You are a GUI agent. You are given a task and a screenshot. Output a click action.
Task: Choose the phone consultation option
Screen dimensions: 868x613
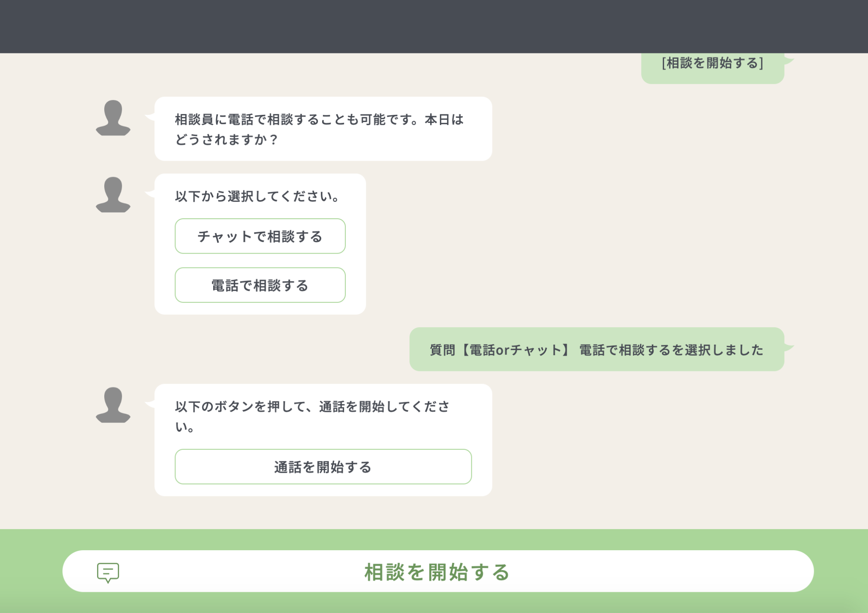click(260, 285)
